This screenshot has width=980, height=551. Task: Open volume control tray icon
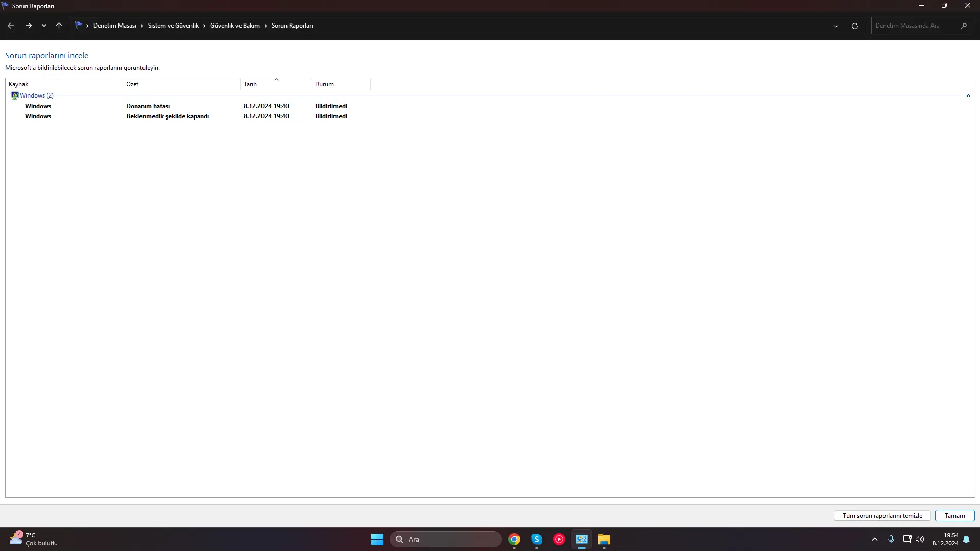pyautogui.click(x=920, y=539)
